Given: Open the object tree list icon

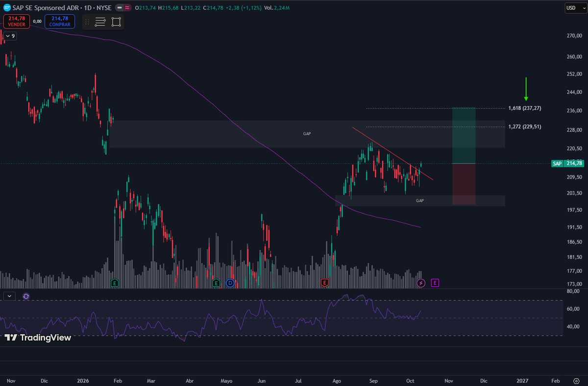Looking at the screenshot, I should 100,22.
